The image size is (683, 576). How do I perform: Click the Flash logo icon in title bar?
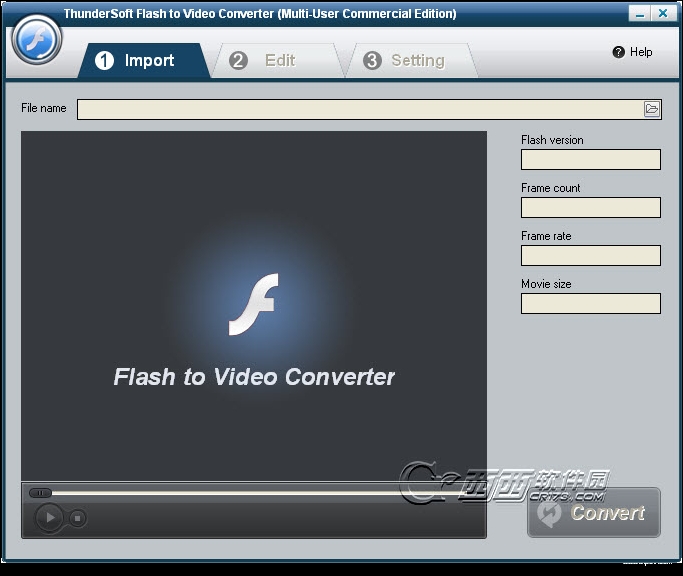point(37,40)
